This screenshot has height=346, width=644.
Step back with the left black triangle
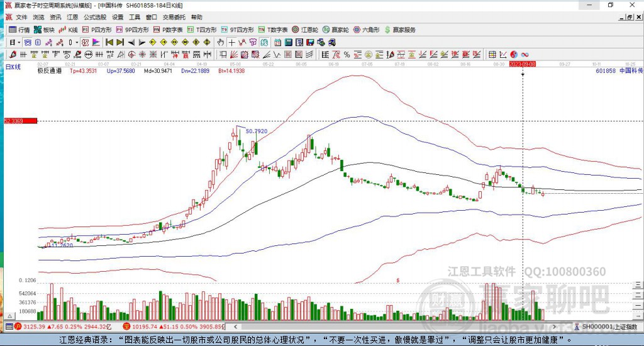(131, 42)
